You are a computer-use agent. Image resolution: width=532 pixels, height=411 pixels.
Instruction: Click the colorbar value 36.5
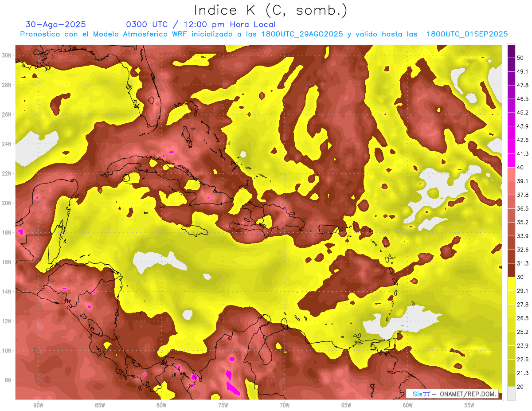coord(522,208)
